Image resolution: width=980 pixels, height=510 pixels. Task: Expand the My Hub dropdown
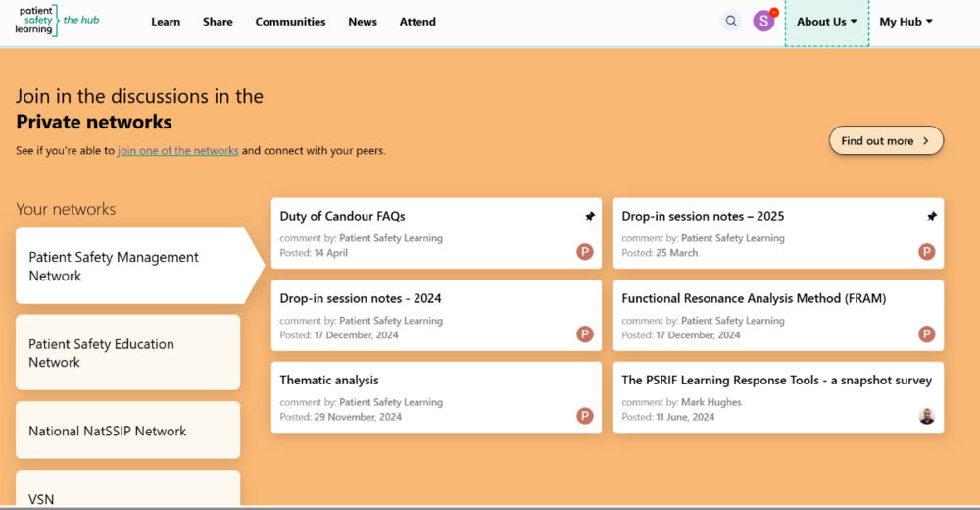[906, 22]
